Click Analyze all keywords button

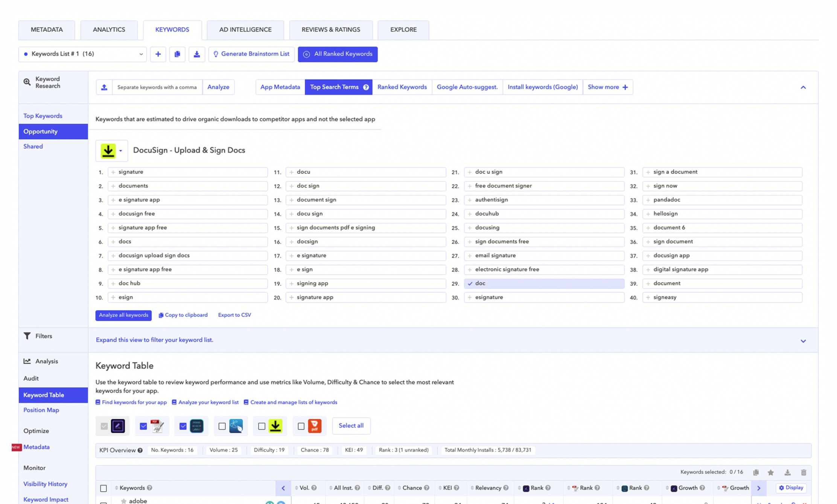tap(123, 315)
